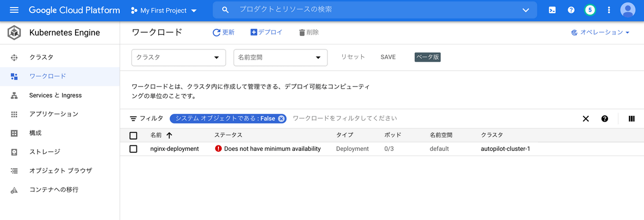Select ワークロード in the sidebar

[x=60, y=76]
